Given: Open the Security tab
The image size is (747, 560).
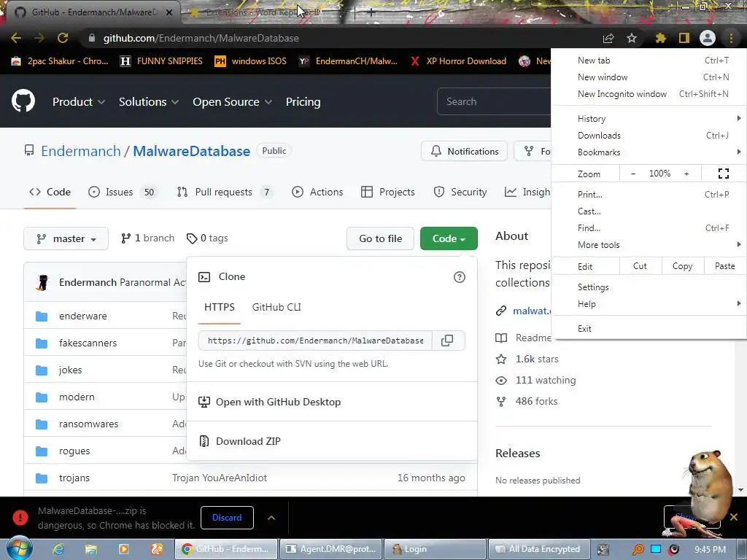Looking at the screenshot, I should (460, 192).
